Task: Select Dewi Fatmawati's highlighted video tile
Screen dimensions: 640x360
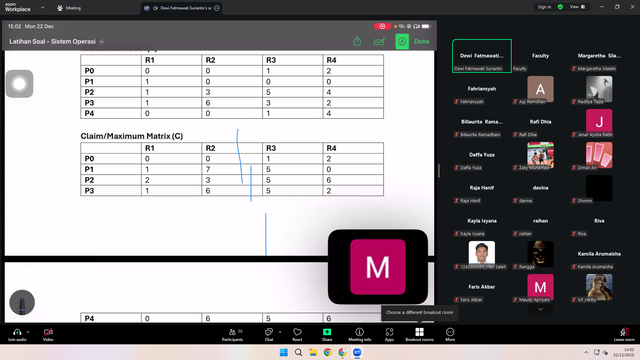Action: tap(482, 56)
